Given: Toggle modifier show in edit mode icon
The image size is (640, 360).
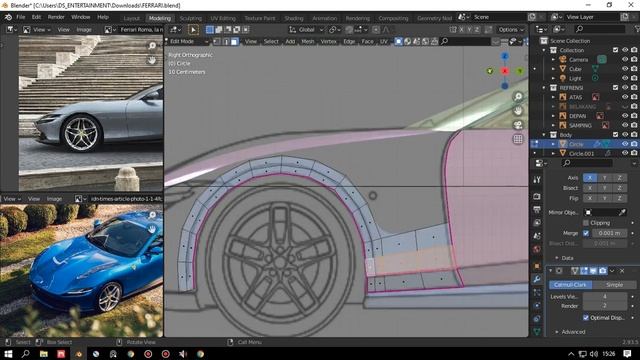Looking at the screenshot, I should tap(584, 271).
